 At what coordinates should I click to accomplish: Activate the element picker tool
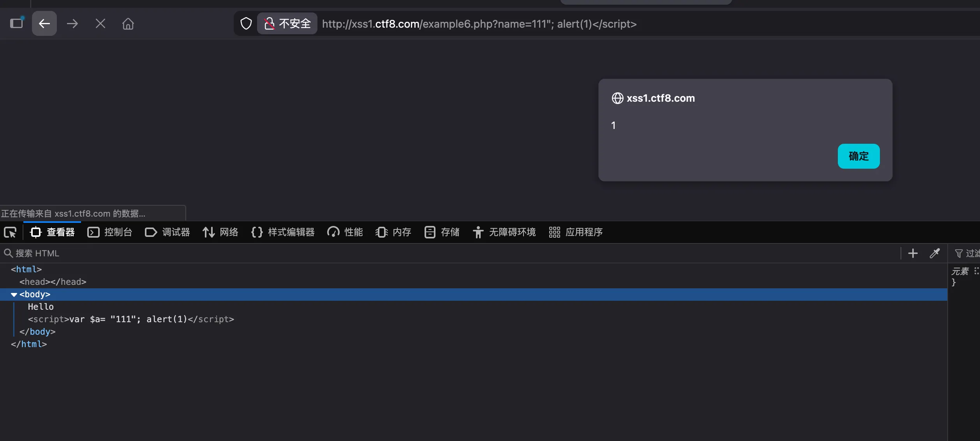[10, 232]
